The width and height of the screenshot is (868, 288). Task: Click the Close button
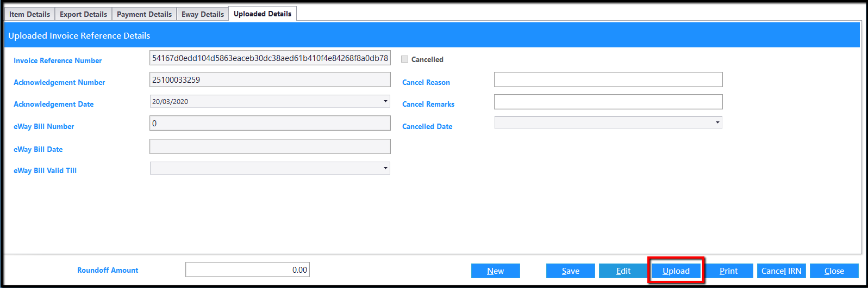834,271
